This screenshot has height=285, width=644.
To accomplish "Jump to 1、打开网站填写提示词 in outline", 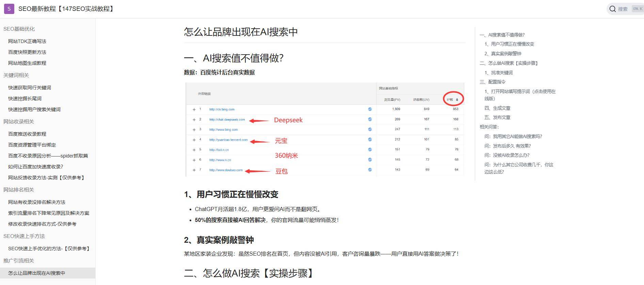I will (520, 95).
